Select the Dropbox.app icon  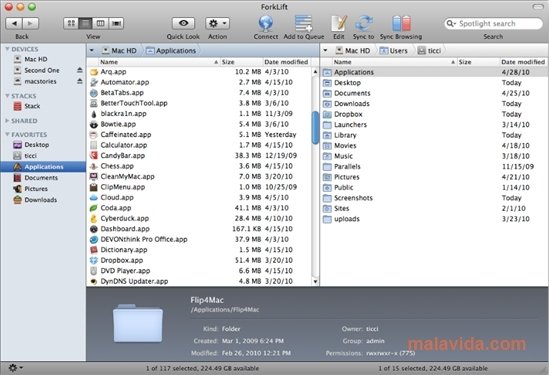[x=93, y=260]
